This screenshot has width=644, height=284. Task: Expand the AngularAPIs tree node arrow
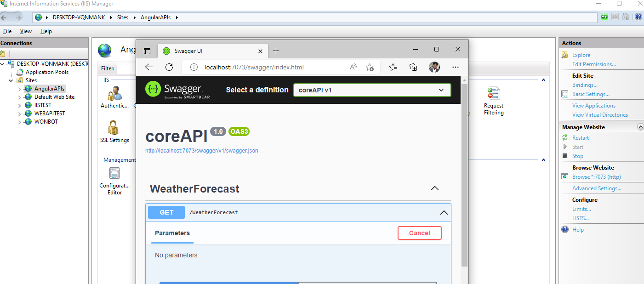click(19, 89)
